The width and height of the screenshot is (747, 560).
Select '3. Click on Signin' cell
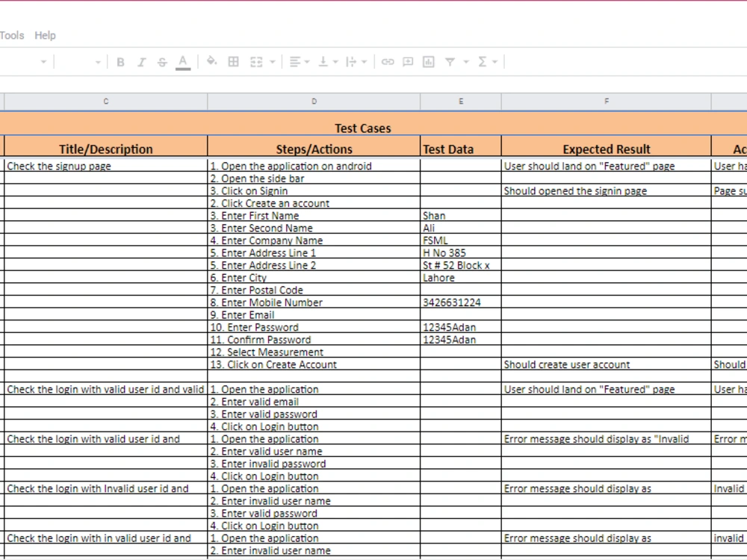click(314, 190)
